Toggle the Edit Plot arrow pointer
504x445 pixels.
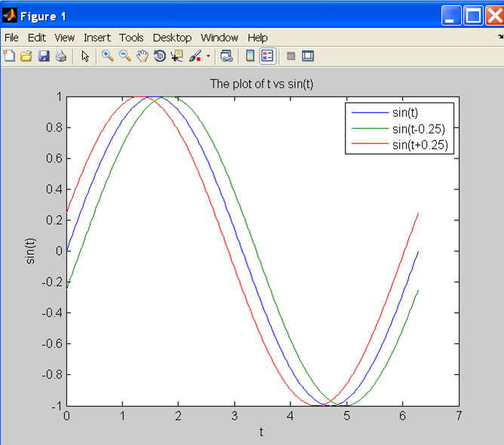coord(85,56)
